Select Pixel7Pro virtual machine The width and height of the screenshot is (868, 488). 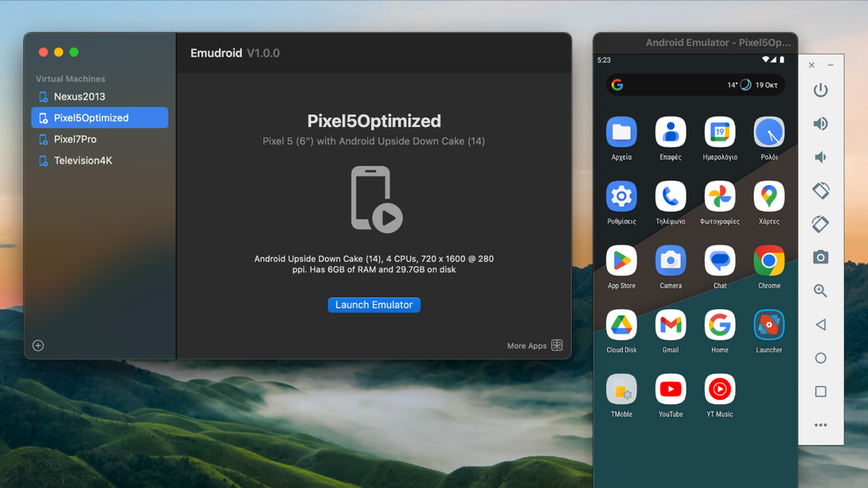[99, 139]
